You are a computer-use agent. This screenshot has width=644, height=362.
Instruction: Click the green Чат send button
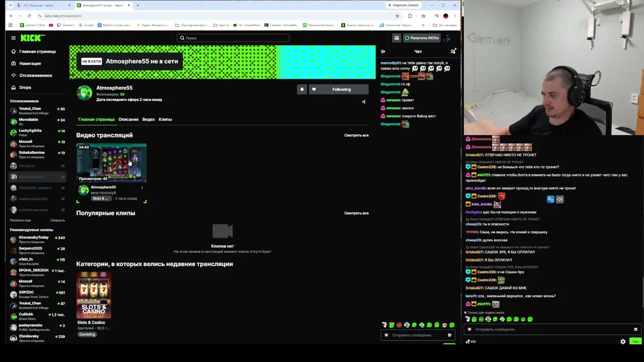[x=635, y=342]
